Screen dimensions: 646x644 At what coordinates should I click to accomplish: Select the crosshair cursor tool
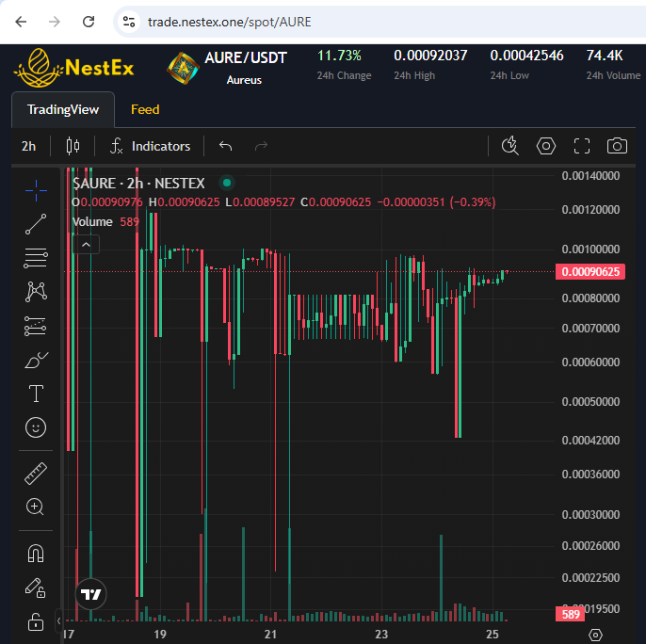(x=36, y=190)
